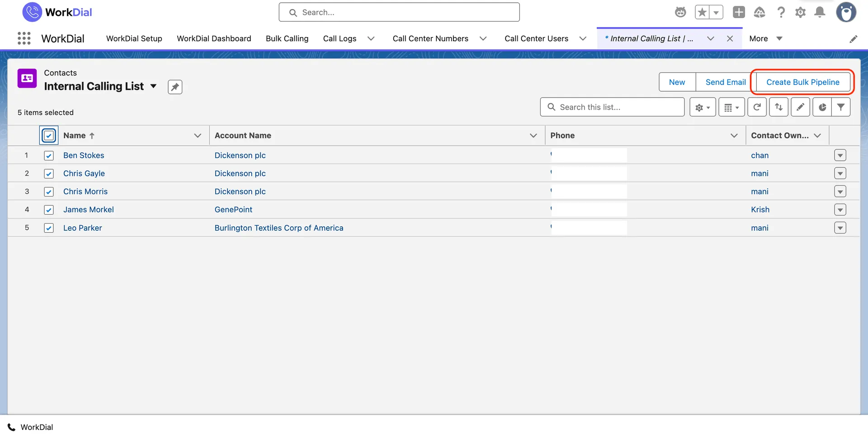
Task: Open the Astro guidance icon in header
Action: (x=680, y=12)
